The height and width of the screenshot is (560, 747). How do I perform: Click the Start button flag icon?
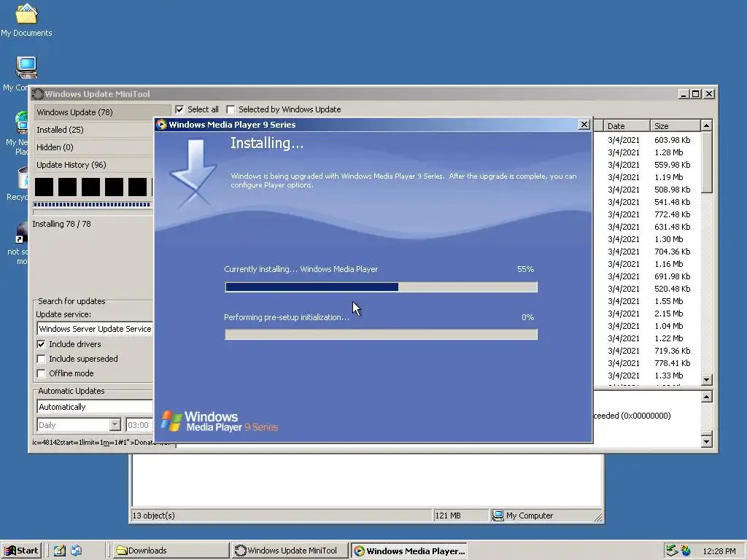tap(9, 551)
